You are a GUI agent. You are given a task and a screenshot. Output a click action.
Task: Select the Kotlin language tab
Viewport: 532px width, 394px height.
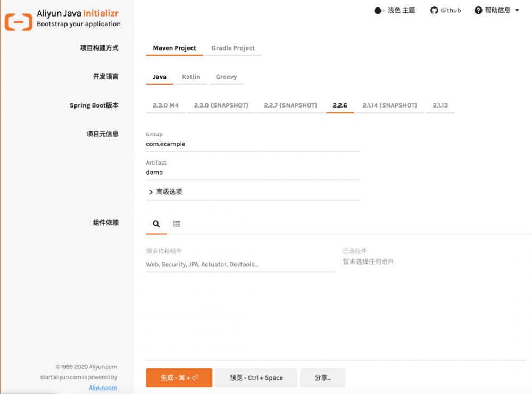coord(191,77)
